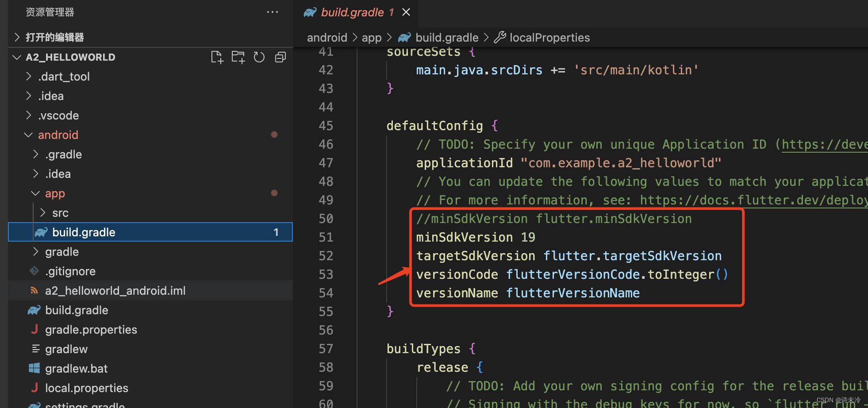Click the fold arrow next to line 45
868x408 pixels.
(x=347, y=126)
